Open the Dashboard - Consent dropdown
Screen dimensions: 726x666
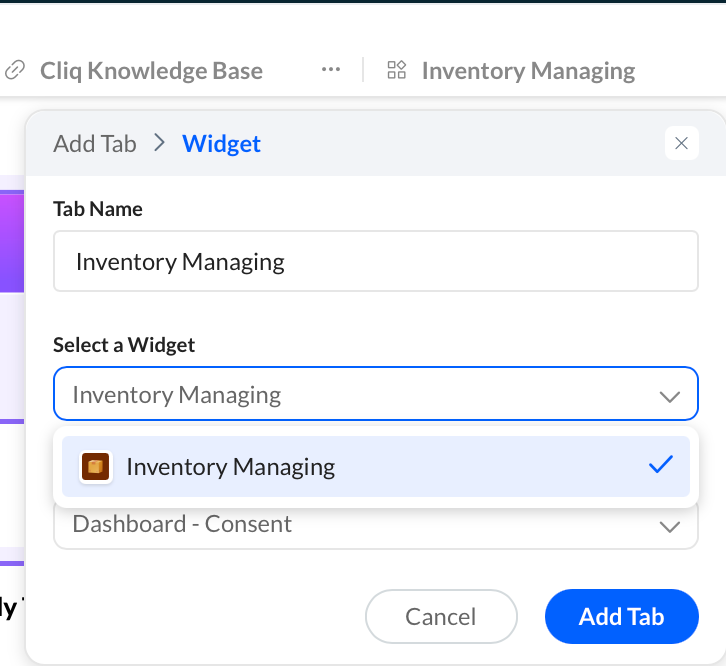[x=376, y=526]
